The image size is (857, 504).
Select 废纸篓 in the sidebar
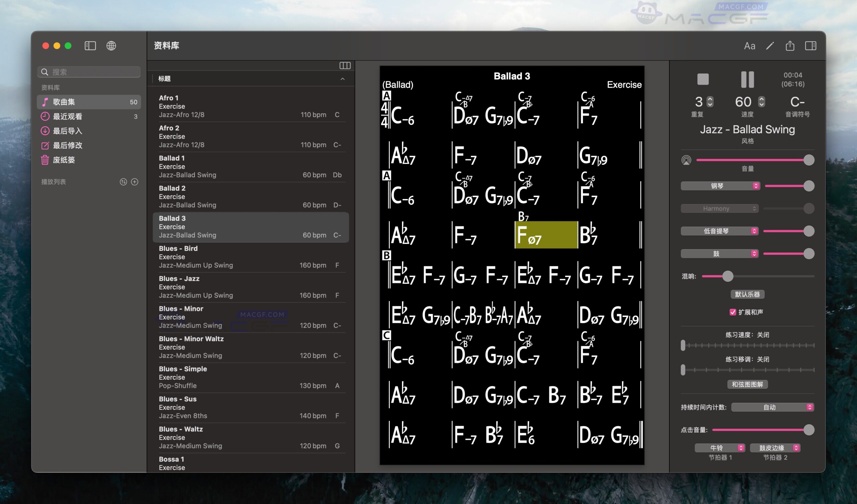click(x=64, y=160)
